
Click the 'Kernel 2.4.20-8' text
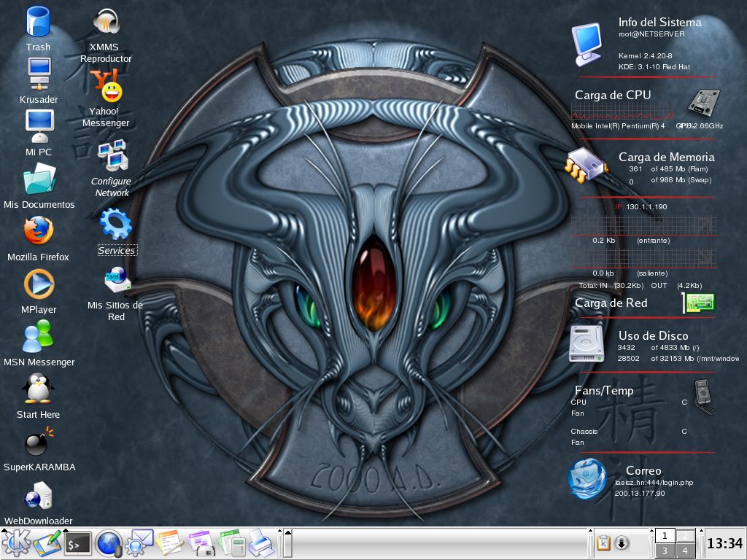click(645, 55)
